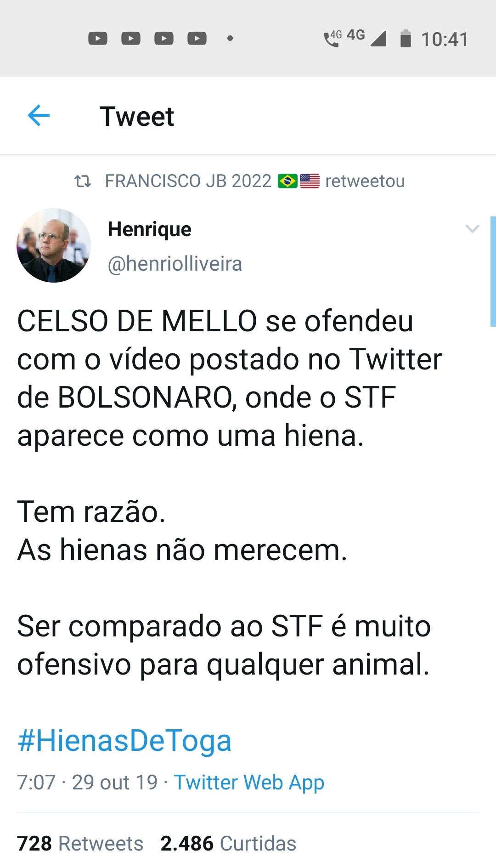Image resolution: width=496 pixels, height=868 pixels.
Task: Tap the fourth YouTube notification icon
Action: point(197,38)
